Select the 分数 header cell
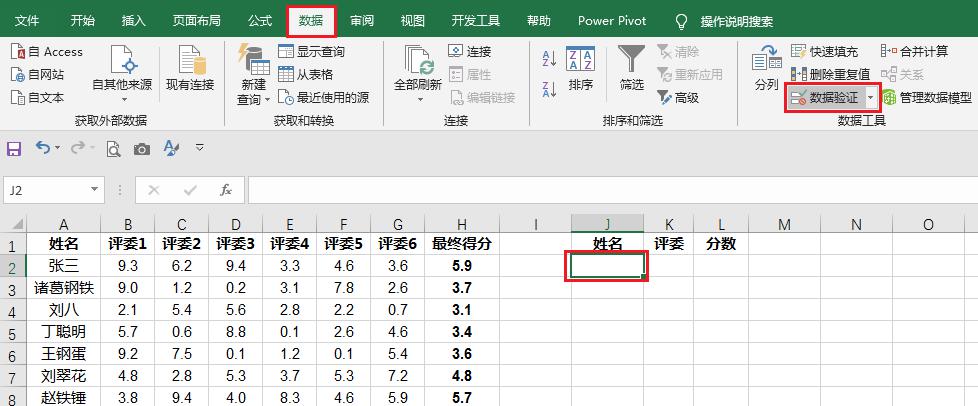This screenshot has width=978, height=406. (x=720, y=244)
